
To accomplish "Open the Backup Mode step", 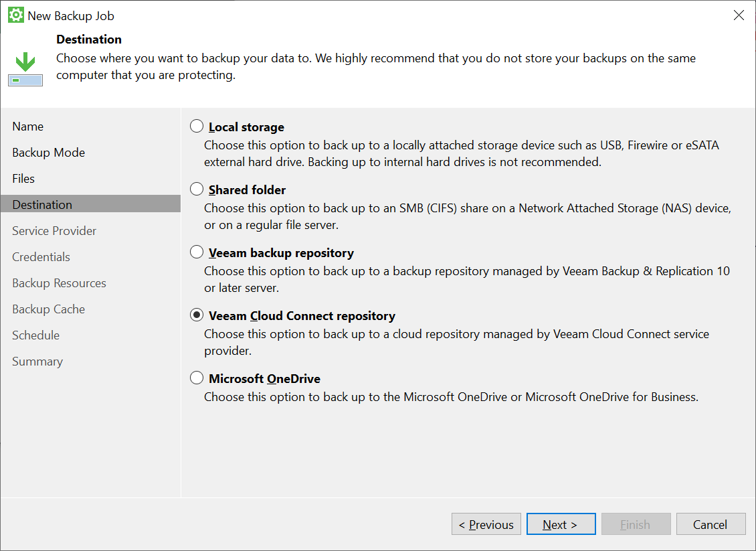I will coord(49,153).
